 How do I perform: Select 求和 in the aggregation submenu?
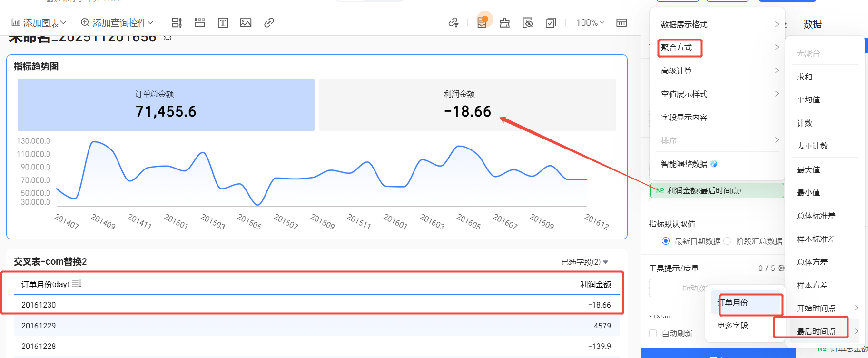click(x=805, y=77)
